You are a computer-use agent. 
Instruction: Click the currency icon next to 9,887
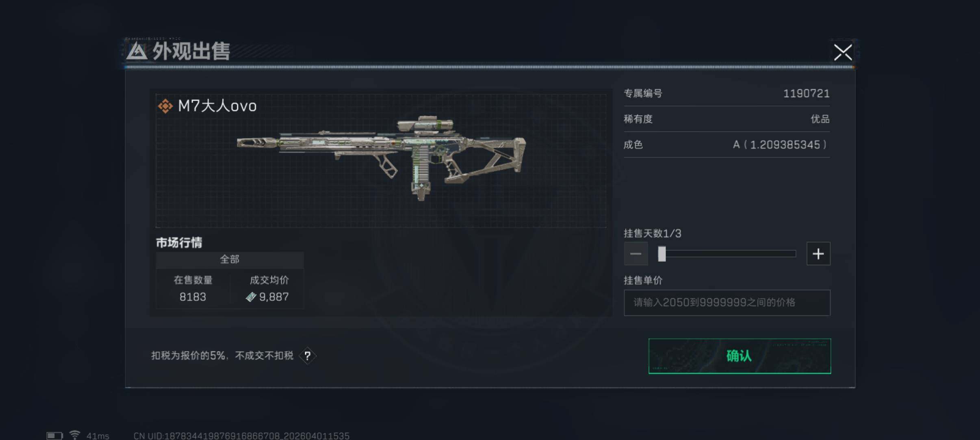(251, 297)
